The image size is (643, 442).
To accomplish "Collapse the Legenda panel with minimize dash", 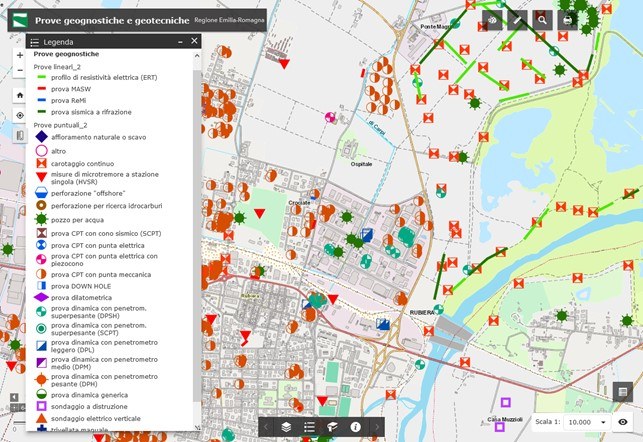I will 179,42.
